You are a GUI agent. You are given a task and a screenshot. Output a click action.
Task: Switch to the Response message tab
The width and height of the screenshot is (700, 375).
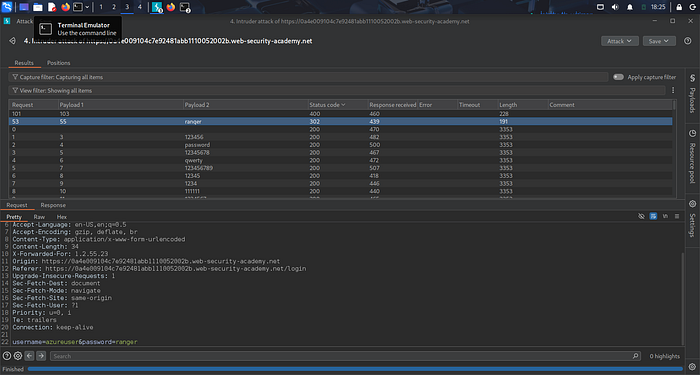point(53,205)
